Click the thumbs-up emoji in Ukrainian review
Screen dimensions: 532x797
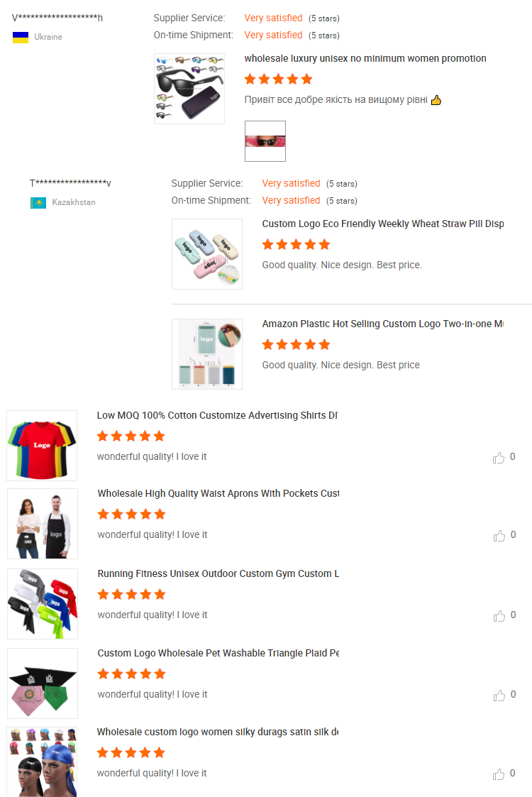point(436,100)
